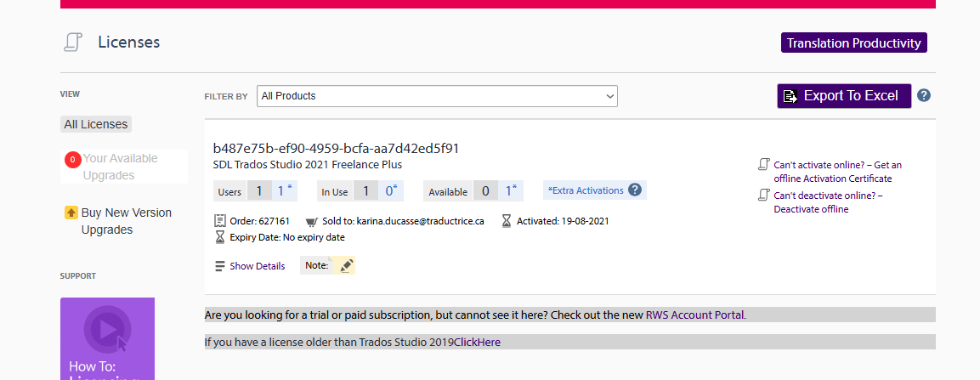Click the Licenses page heading

pos(128,43)
